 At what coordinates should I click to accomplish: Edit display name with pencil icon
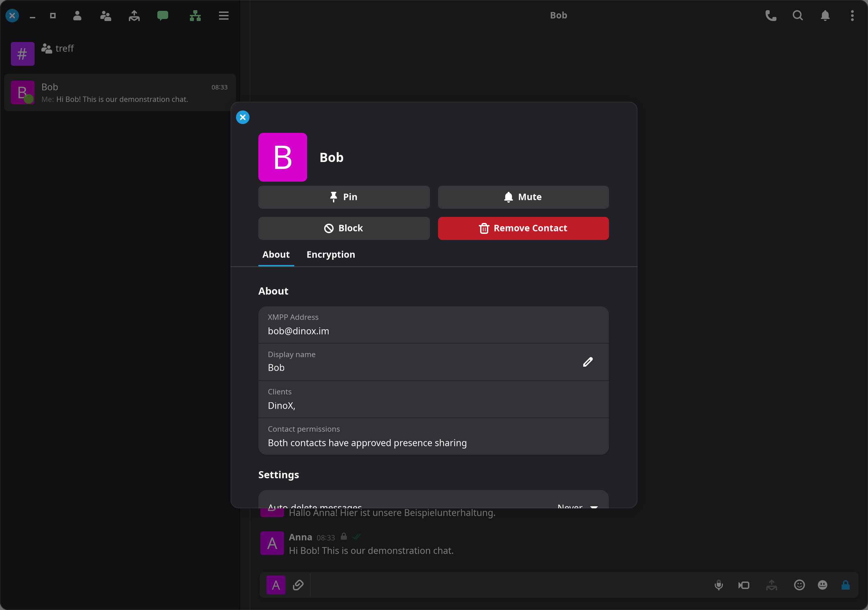pos(588,362)
